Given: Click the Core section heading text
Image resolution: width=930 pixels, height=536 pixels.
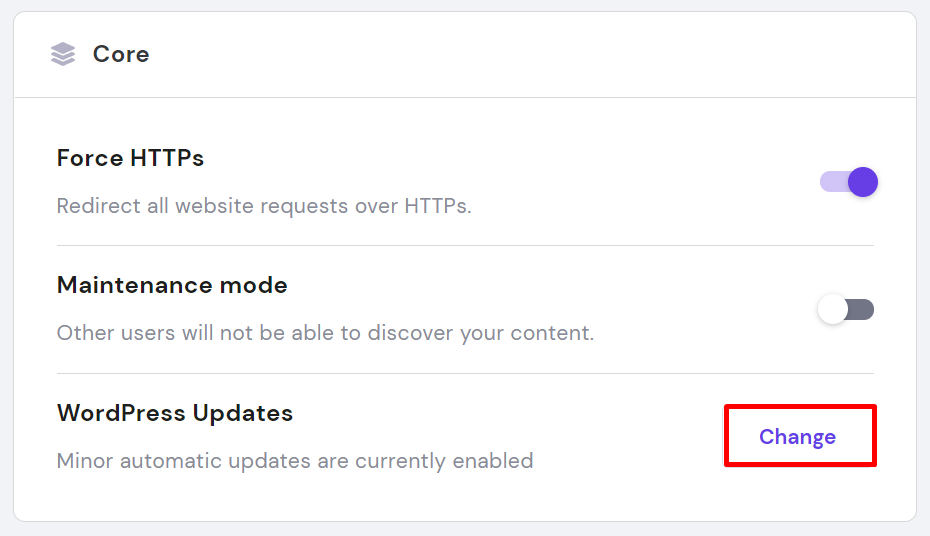Looking at the screenshot, I should (121, 54).
